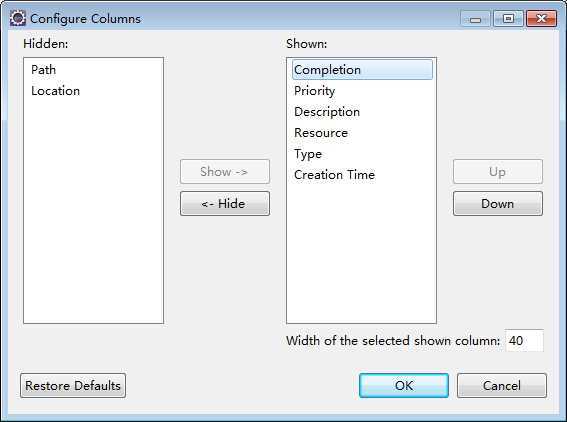The width and height of the screenshot is (567, 422).
Task: Select Path in the Hidden list
Action: pos(43,69)
